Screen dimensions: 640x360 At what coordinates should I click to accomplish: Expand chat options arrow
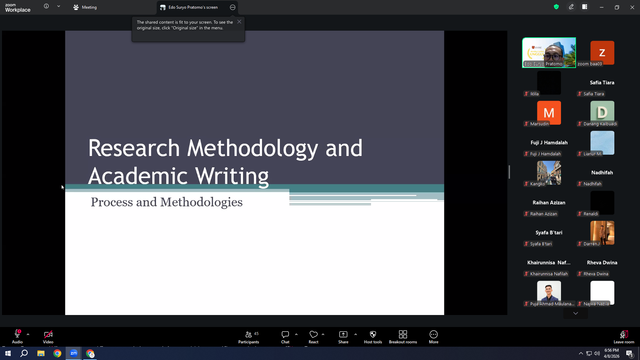(296, 334)
